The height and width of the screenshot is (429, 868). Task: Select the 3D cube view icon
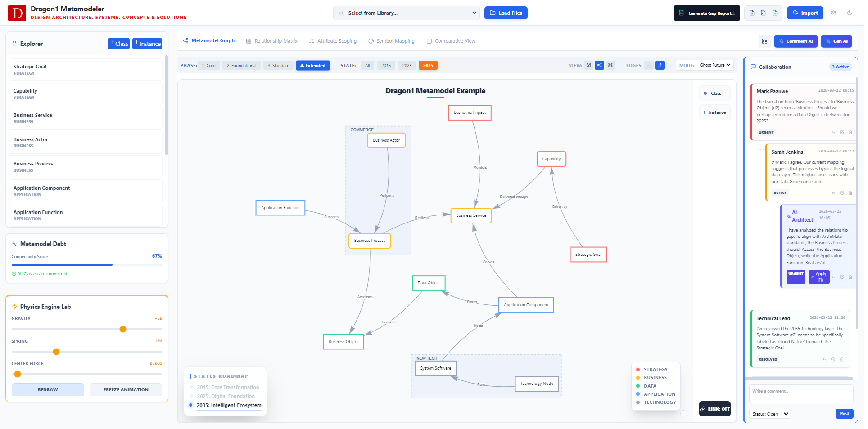(x=588, y=65)
